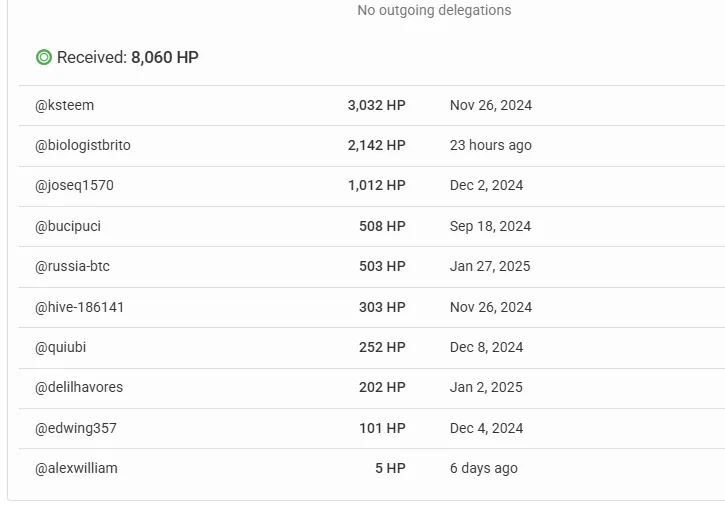Open the @joseq1570 delegator profile
Viewport: 725px width, 506px height.
(74, 185)
